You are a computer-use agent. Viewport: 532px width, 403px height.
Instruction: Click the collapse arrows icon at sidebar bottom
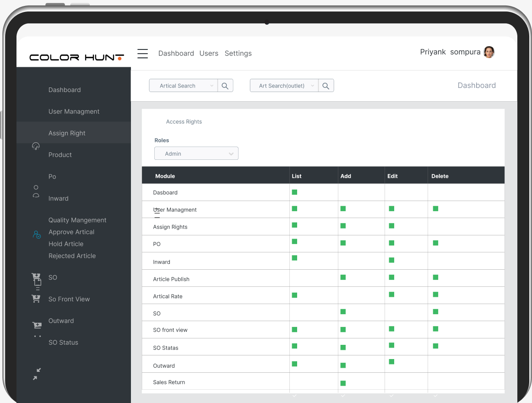click(x=37, y=374)
